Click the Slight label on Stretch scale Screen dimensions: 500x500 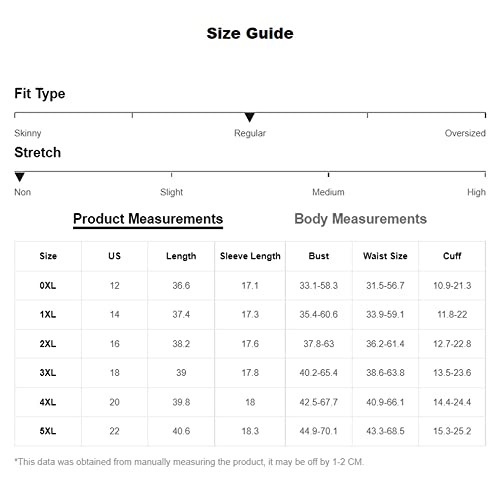click(171, 192)
